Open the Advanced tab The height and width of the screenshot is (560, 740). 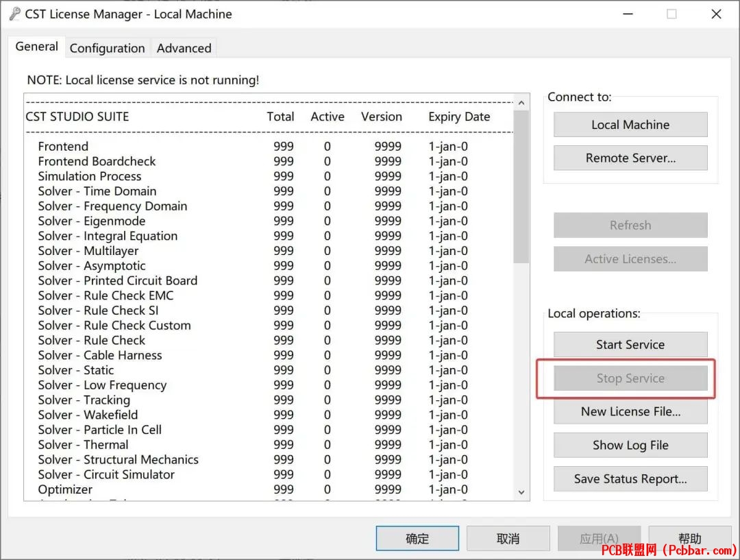tap(184, 48)
